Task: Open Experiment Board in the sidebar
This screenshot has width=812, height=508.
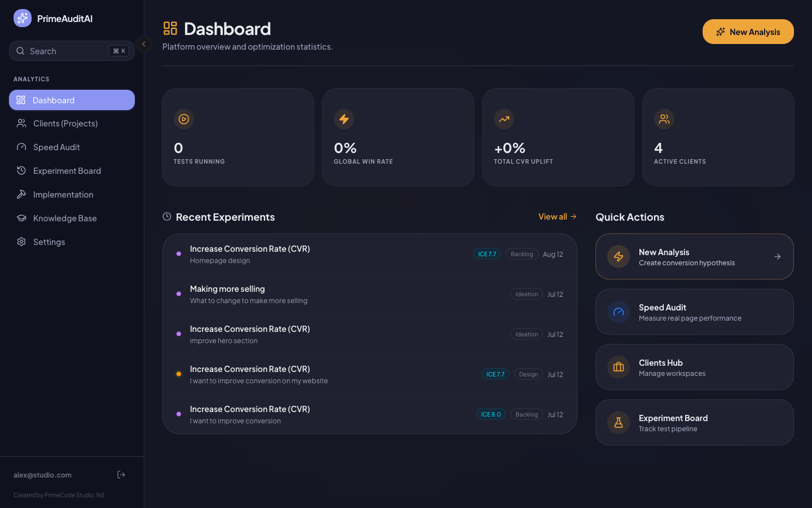Action: (72, 170)
